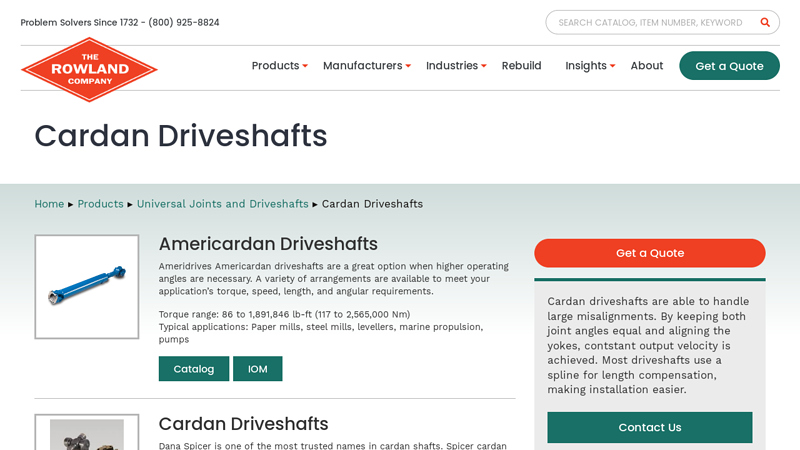Click the Cardan Driveshafts page title
This screenshot has height=450, width=800.
(x=181, y=136)
